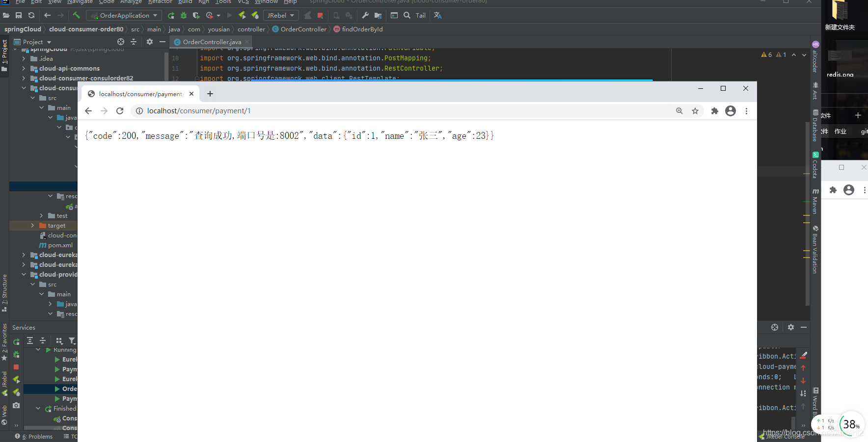This screenshot has height=442, width=868.
Task: Click Expand All icon in Services toolbar
Action: (30, 340)
